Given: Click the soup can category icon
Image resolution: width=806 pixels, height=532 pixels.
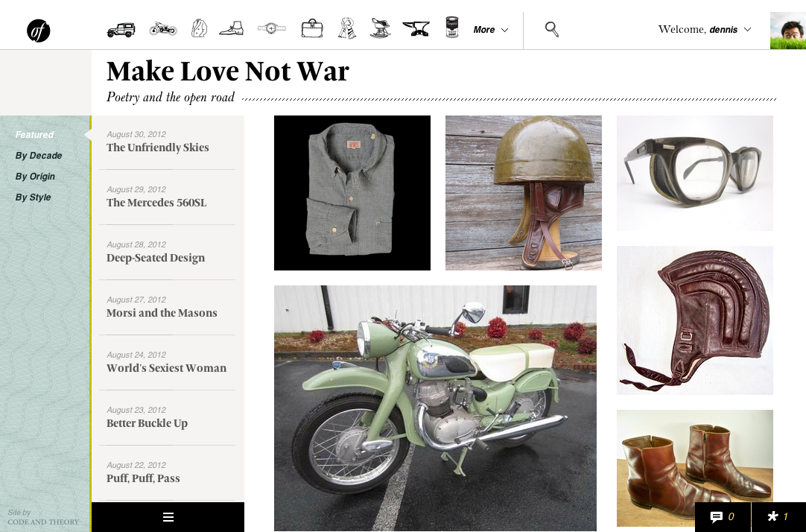Looking at the screenshot, I should [451, 28].
